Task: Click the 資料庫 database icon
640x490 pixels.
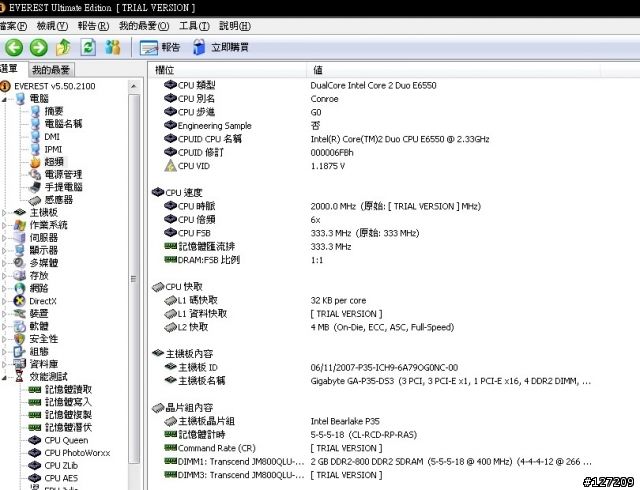Action: coord(19,364)
